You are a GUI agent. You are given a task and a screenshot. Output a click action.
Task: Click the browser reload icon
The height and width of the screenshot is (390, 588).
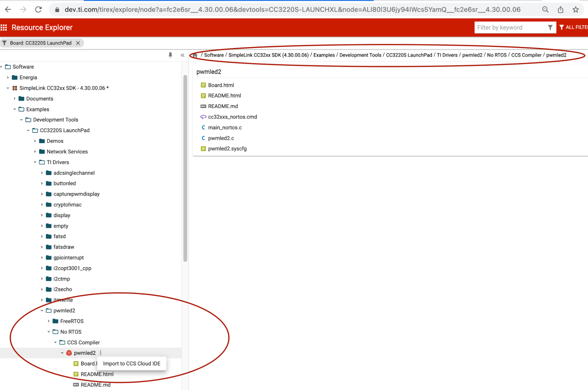tap(38, 9)
